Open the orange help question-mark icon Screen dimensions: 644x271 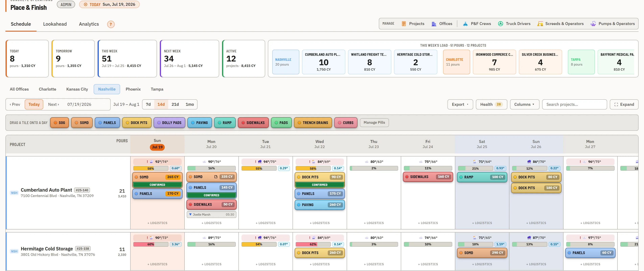111,24
